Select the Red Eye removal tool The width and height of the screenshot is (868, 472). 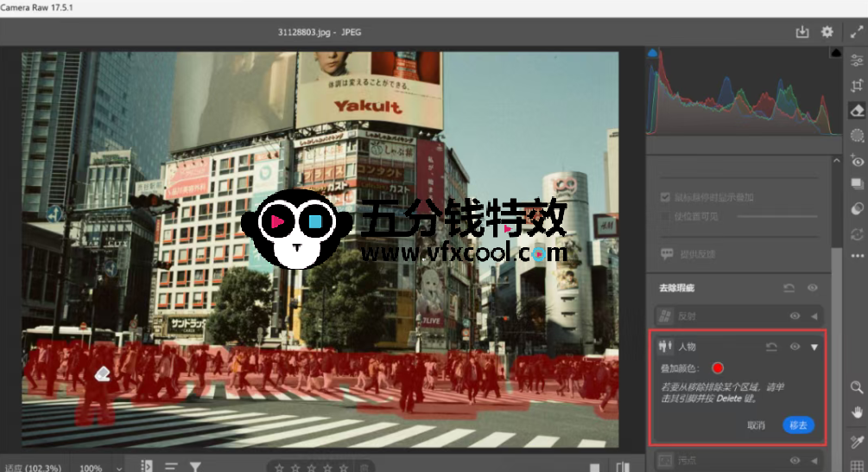[x=857, y=160]
